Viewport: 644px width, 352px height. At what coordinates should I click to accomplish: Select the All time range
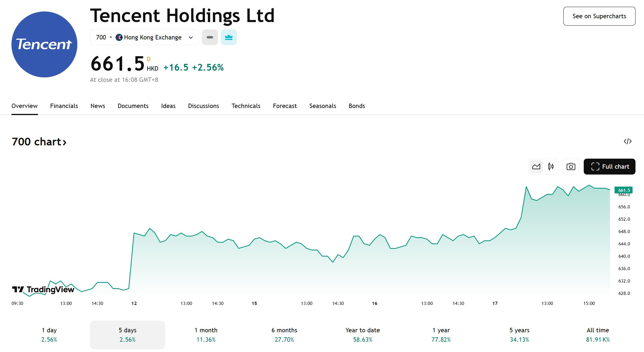click(598, 335)
